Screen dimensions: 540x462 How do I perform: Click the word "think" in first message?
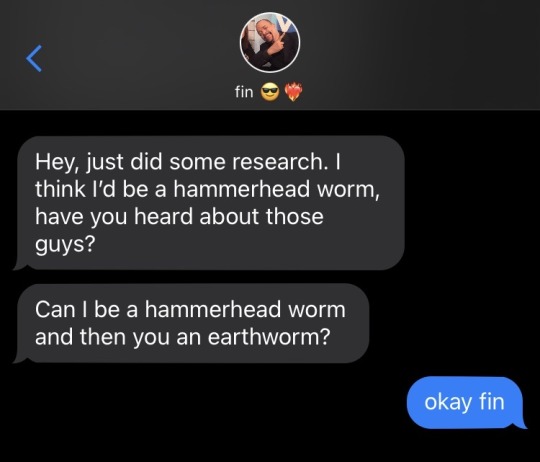tap(60, 189)
